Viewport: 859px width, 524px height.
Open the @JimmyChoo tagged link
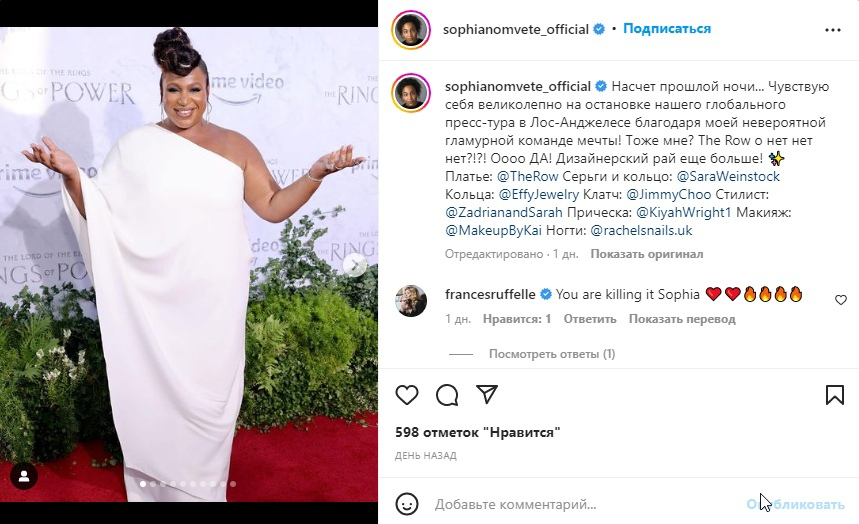point(668,195)
